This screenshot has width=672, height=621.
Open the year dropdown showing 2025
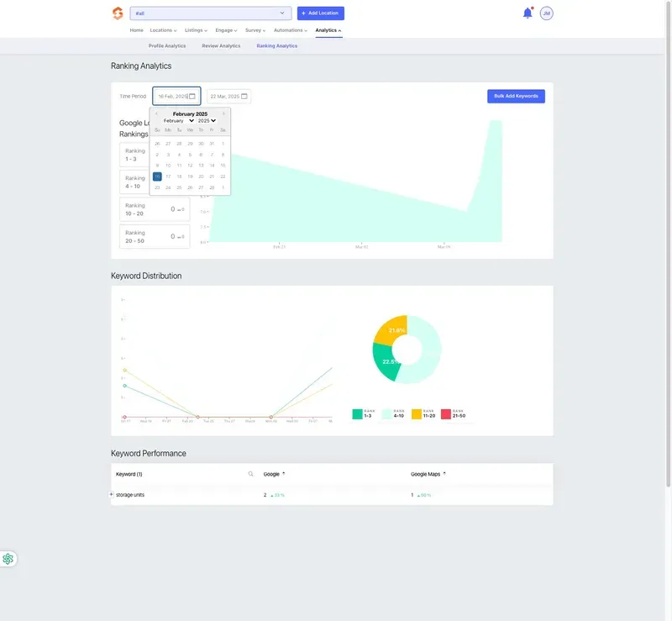click(207, 121)
